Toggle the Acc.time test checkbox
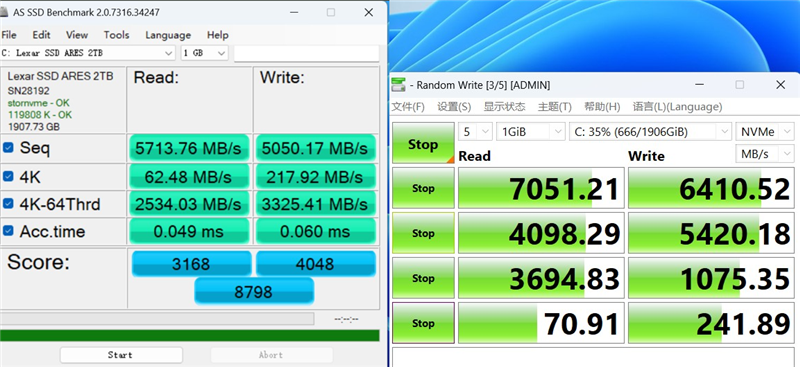800x367 pixels. tap(8, 231)
